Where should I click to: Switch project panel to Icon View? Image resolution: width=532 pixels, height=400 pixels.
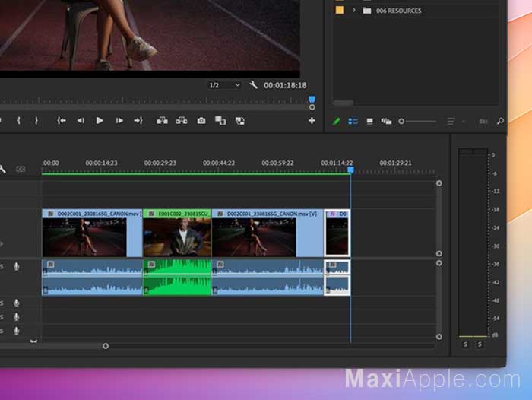(370, 121)
